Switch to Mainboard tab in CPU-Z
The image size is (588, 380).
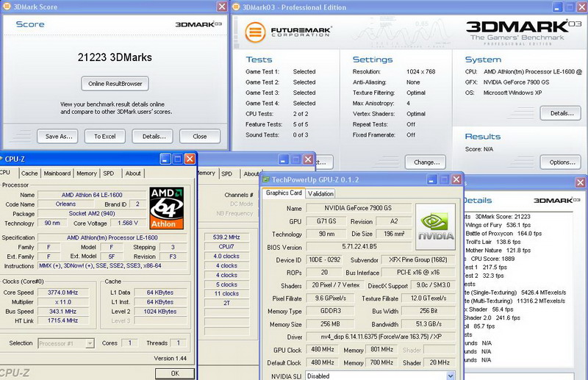57,173
